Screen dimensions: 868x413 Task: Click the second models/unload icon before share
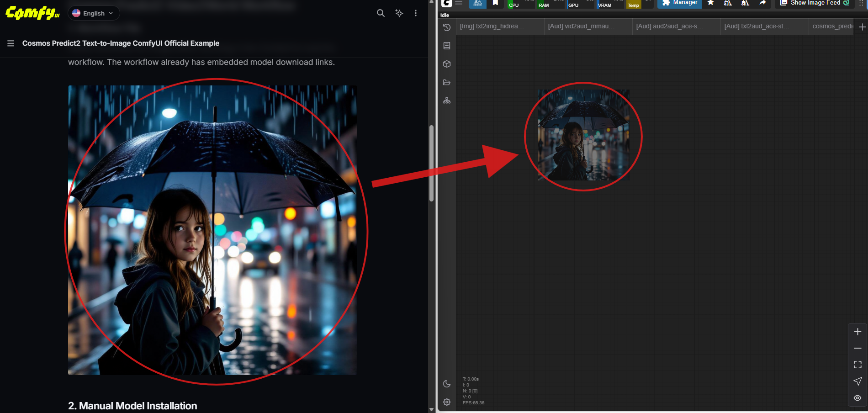pos(745,3)
